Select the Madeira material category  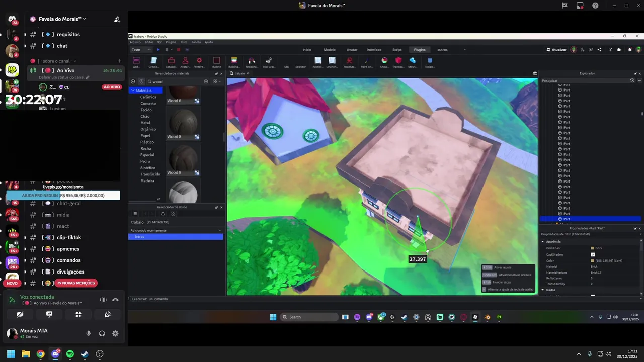click(147, 180)
